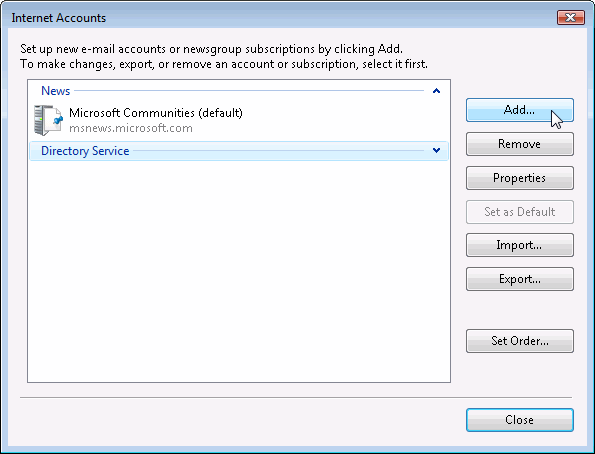Click the Export... button
Viewport: 595px width, 454px height.
pyautogui.click(x=519, y=279)
